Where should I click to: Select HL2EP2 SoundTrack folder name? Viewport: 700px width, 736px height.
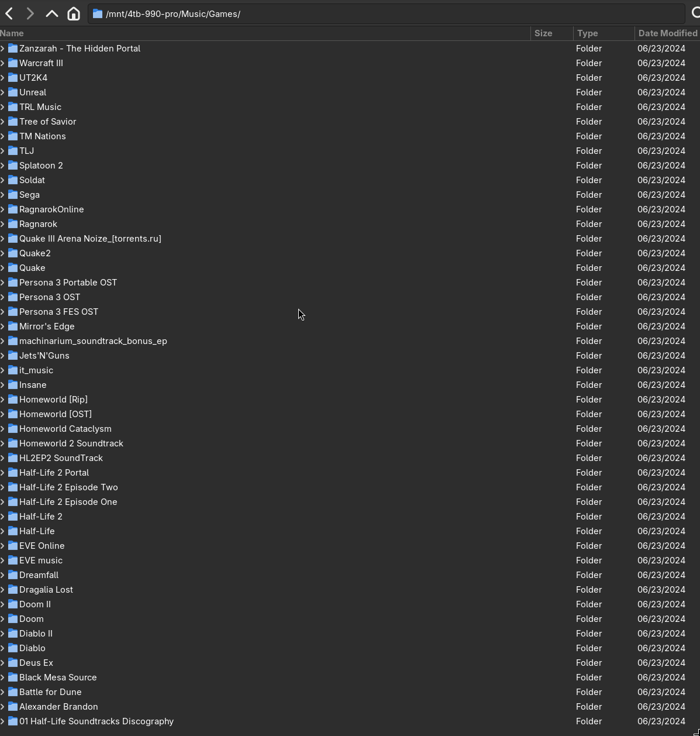61,458
